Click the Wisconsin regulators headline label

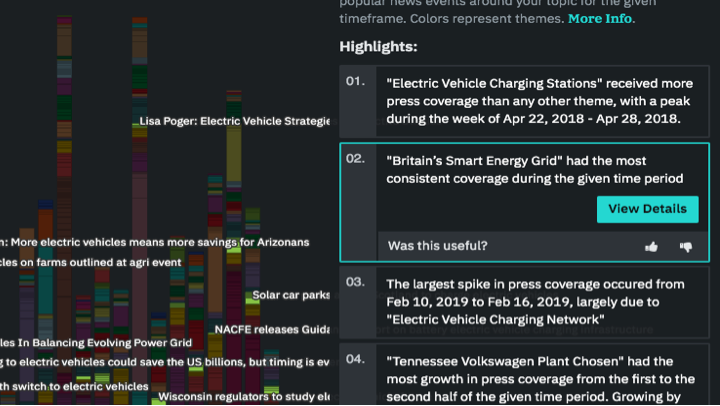tap(244, 397)
